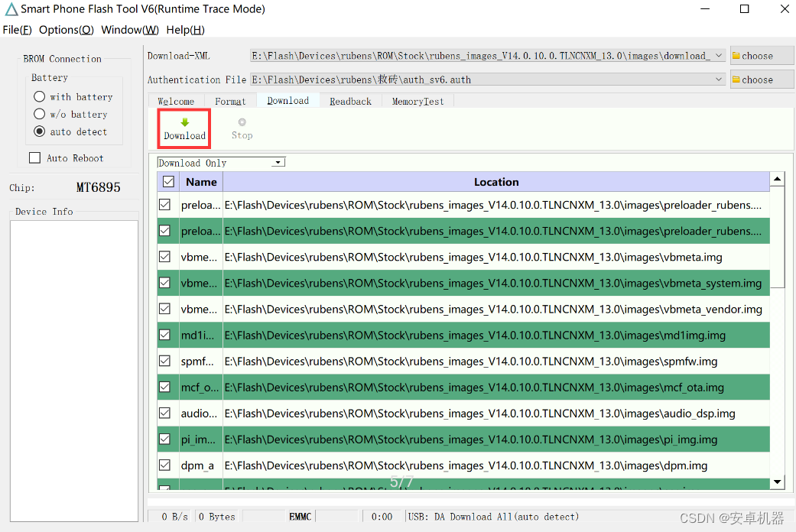The height and width of the screenshot is (532, 796).
Task: Uncheck the mcf_ota.img row checkbox
Action: [164, 387]
